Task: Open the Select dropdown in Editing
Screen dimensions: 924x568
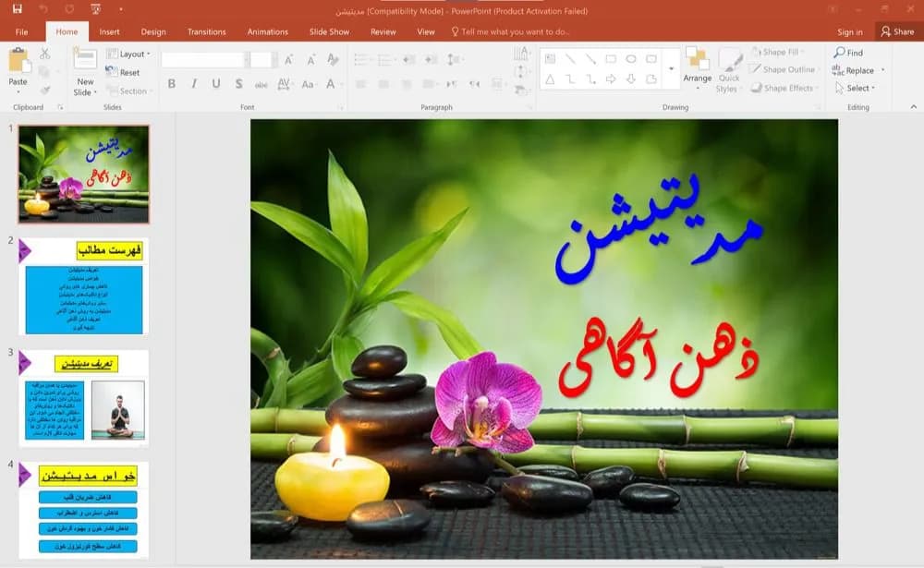Action: click(x=856, y=88)
